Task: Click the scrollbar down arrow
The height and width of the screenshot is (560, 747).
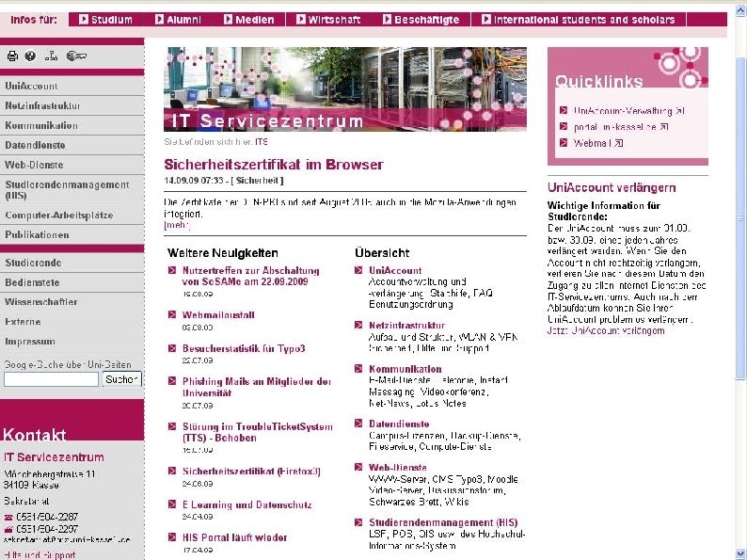Action: tap(740, 554)
